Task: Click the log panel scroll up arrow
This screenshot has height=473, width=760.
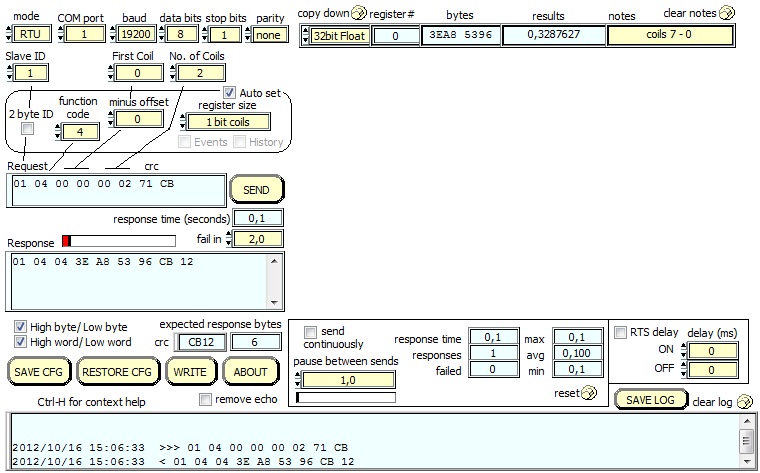Action: click(x=747, y=421)
